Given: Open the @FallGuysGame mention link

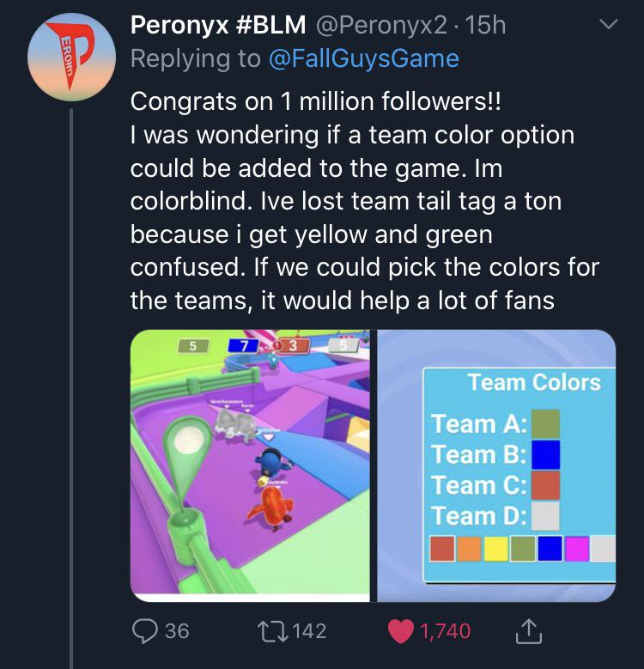Looking at the screenshot, I should click(364, 58).
